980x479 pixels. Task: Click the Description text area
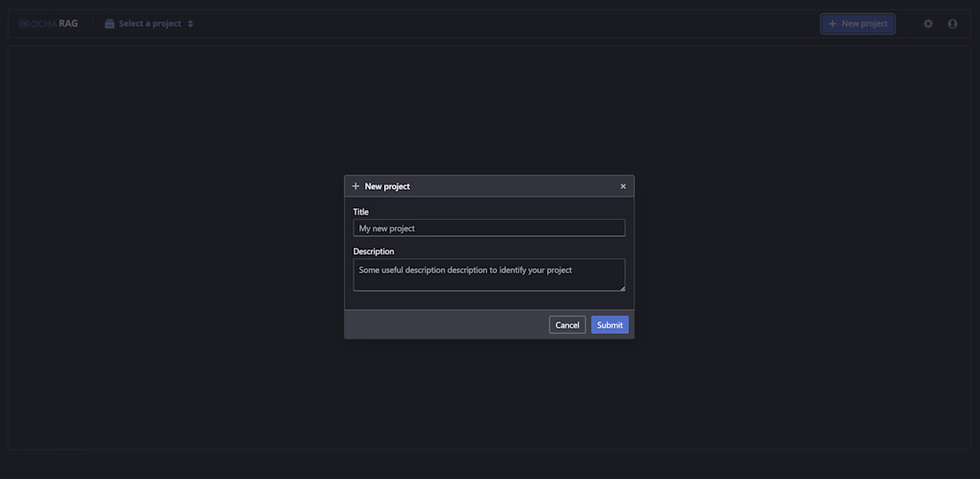tap(489, 275)
